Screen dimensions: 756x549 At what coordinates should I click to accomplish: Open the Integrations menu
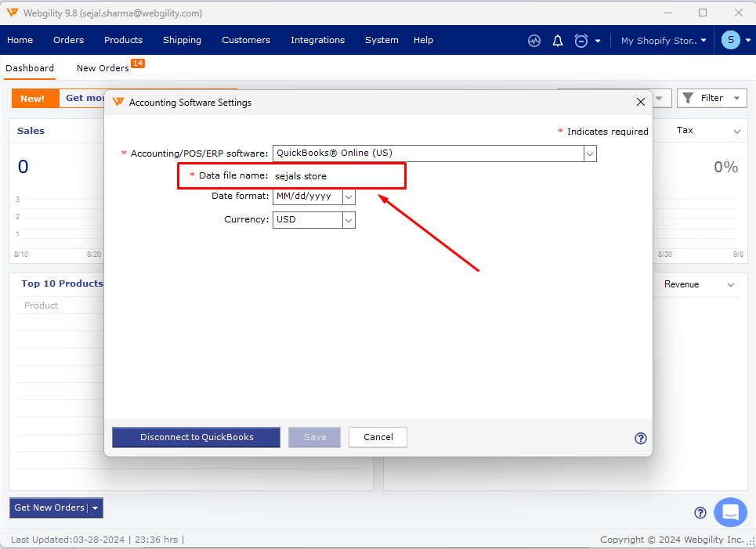click(318, 40)
